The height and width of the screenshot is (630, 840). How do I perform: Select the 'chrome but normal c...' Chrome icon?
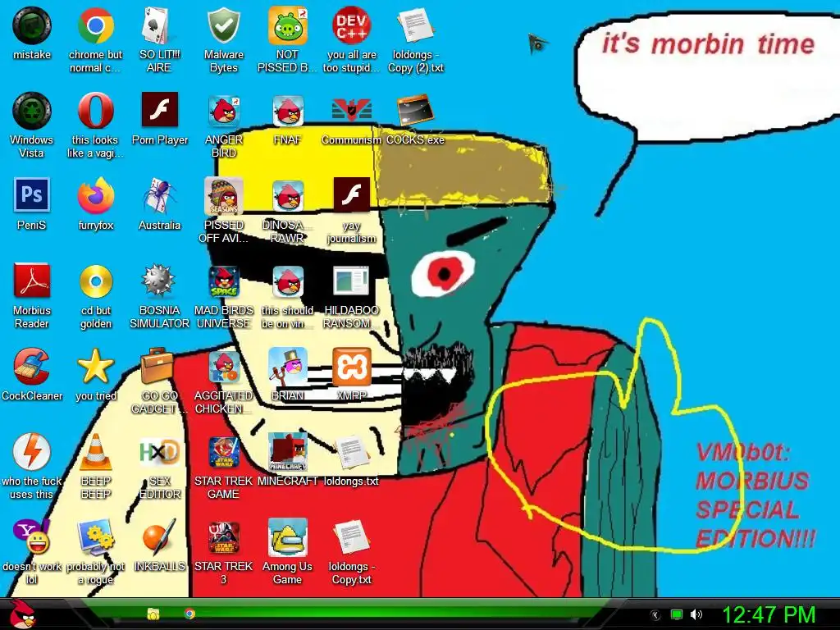click(x=95, y=25)
